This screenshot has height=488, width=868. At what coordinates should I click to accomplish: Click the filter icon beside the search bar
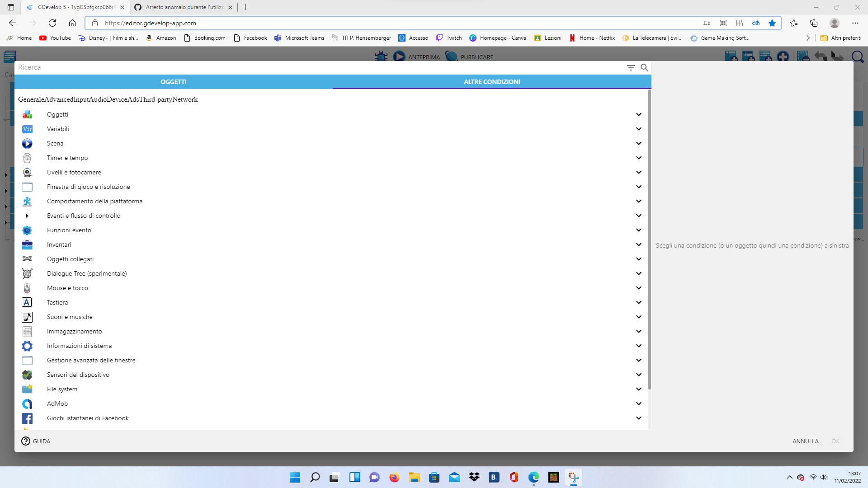[631, 67]
